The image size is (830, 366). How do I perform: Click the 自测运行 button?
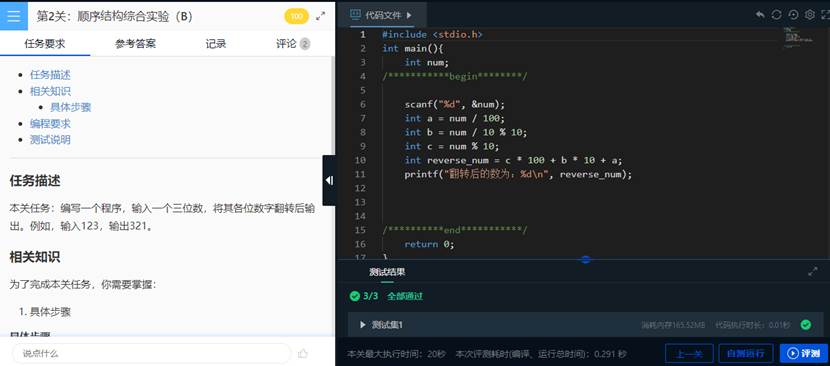(x=746, y=353)
